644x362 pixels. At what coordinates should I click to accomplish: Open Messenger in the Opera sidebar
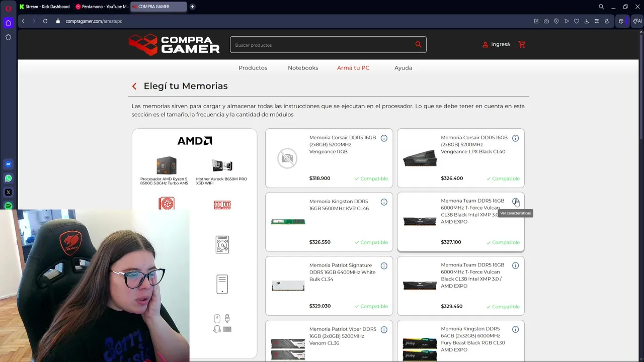tap(8, 164)
